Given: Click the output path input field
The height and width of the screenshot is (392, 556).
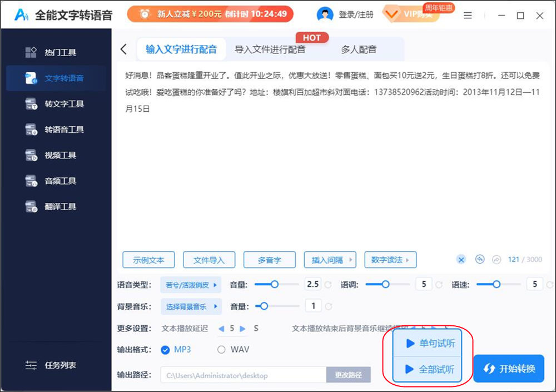Looking at the screenshot, I should [242, 375].
